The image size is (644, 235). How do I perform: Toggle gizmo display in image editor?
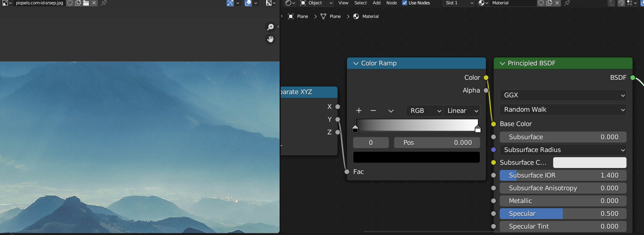pos(230,3)
